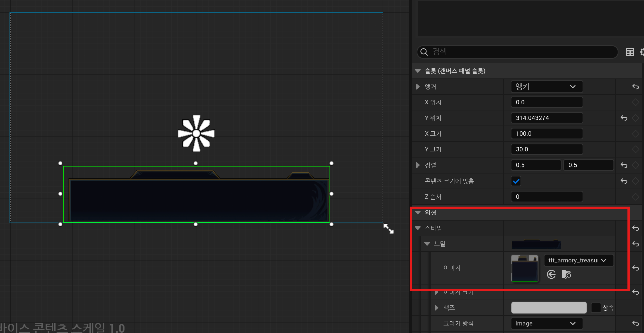
Task: Click top-left handle of selected image widget
Action: click(x=60, y=163)
